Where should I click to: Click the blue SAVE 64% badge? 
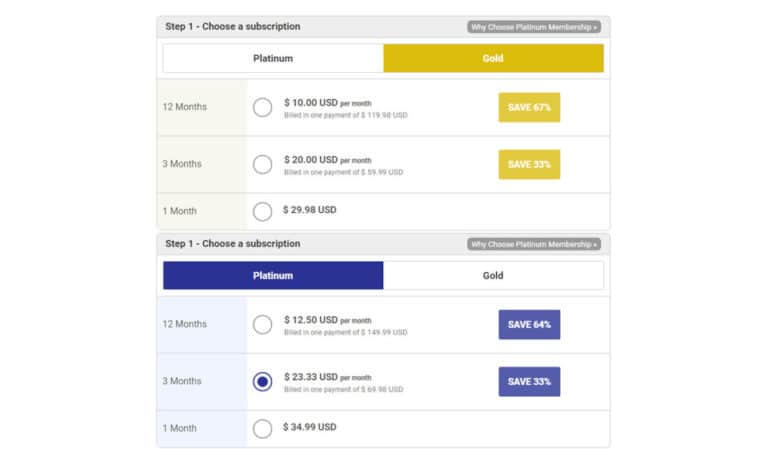529,325
